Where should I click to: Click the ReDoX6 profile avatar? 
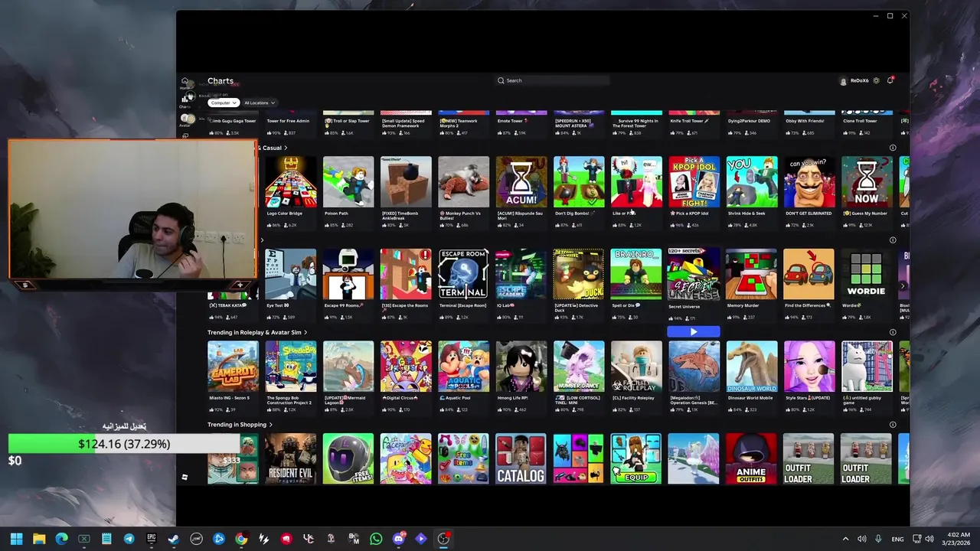pyautogui.click(x=844, y=80)
